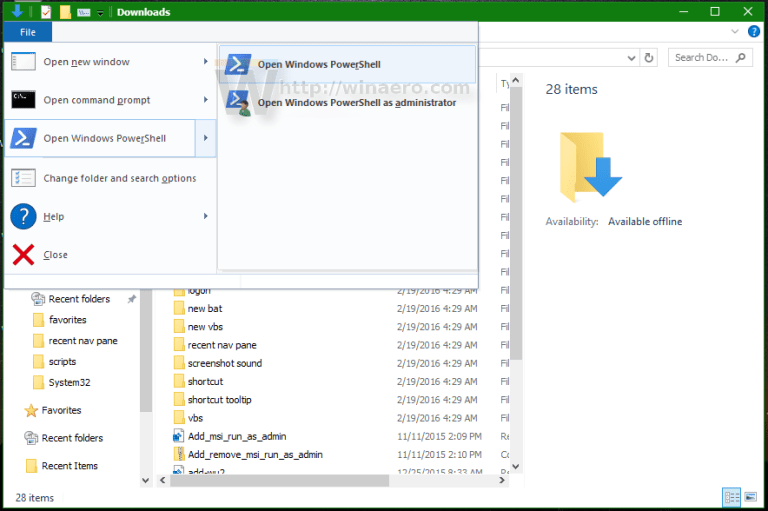Viewport: 768px width, 511px height.
Task: Click the Search Downloads input field
Action: (x=710, y=58)
